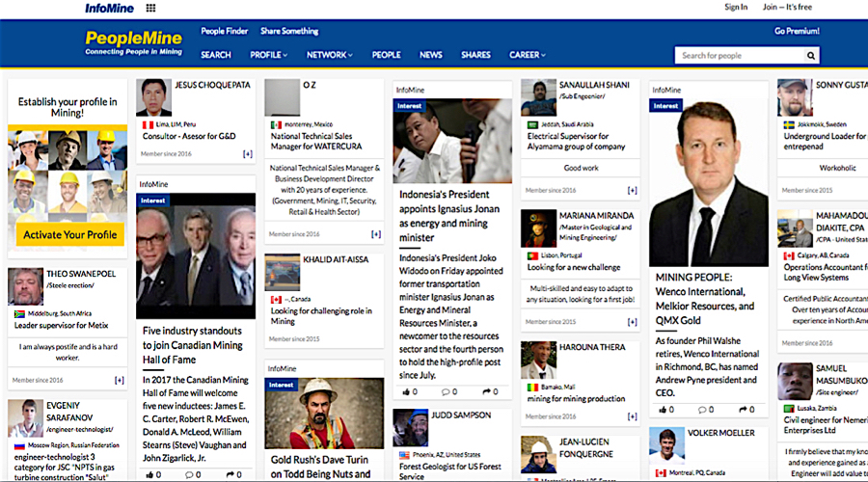Expand Sanaullah Shani's profile card [+]
Image resolution: width=868 pixels, height=482 pixels.
point(633,191)
